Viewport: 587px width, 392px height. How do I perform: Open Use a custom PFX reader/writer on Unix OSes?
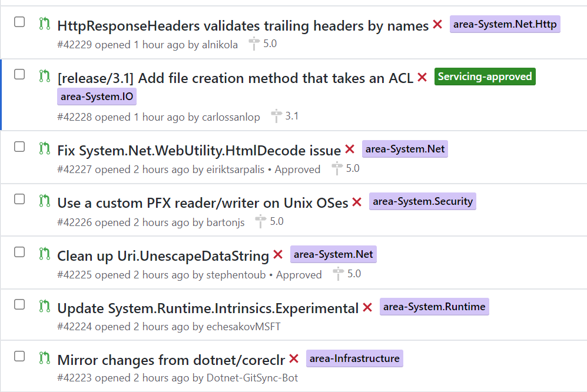(x=203, y=203)
